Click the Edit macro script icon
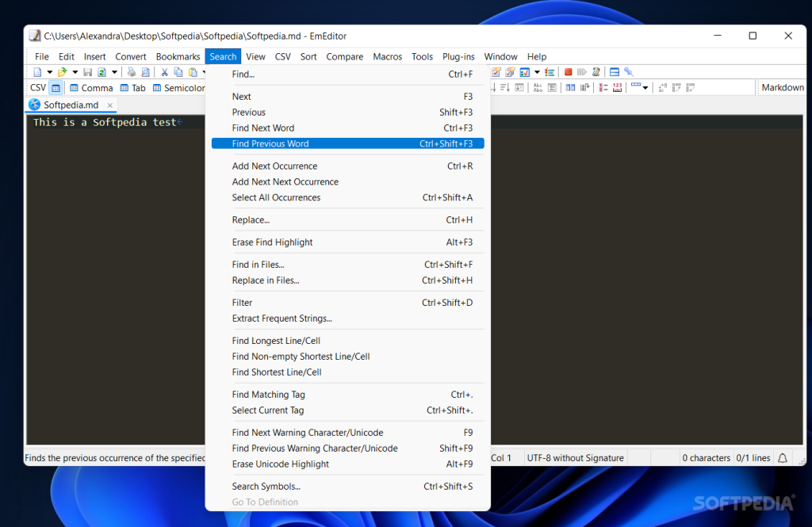This screenshot has height=527, width=812. coord(596,72)
